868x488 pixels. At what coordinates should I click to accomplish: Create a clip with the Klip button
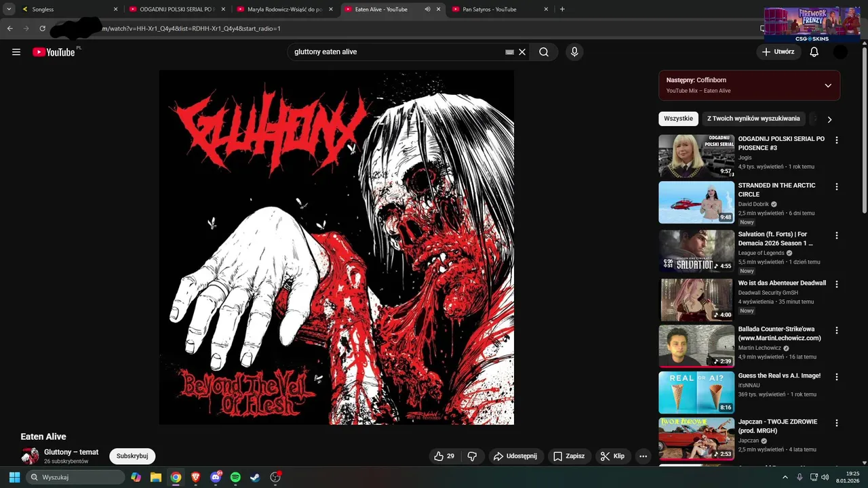tap(612, 456)
